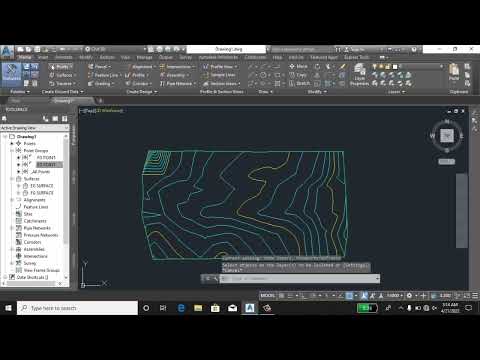Switch to the Output ribbon tab

tap(166, 57)
